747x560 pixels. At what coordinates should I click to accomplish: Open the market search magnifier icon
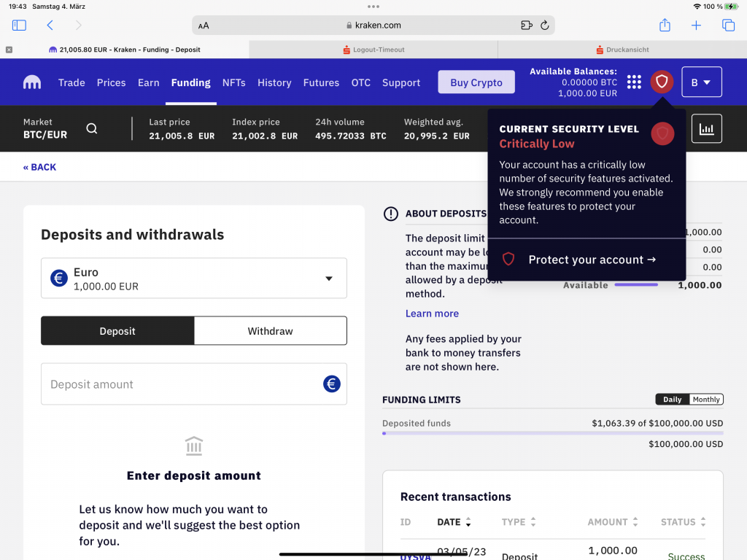[91, 128]
